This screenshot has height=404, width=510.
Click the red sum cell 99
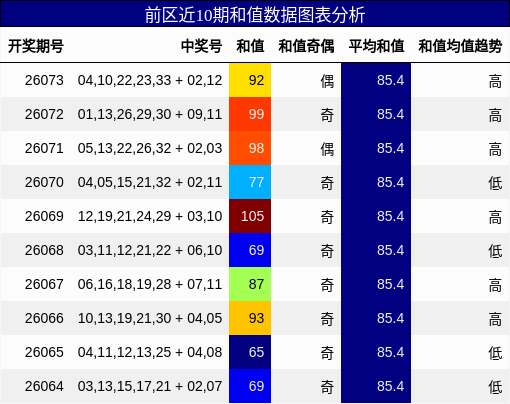(x=250, y=114)
